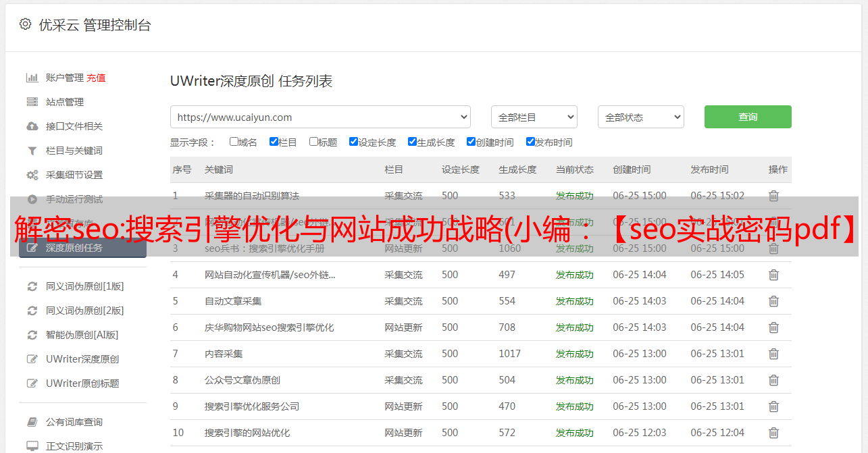
Task: Click the server icon for 站点管理
Action: point(32,102)
